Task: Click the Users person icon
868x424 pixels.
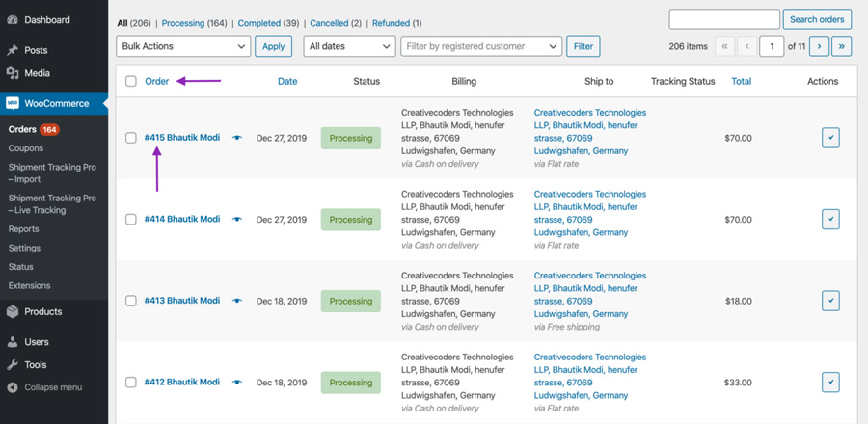Action: coord(13,342)
